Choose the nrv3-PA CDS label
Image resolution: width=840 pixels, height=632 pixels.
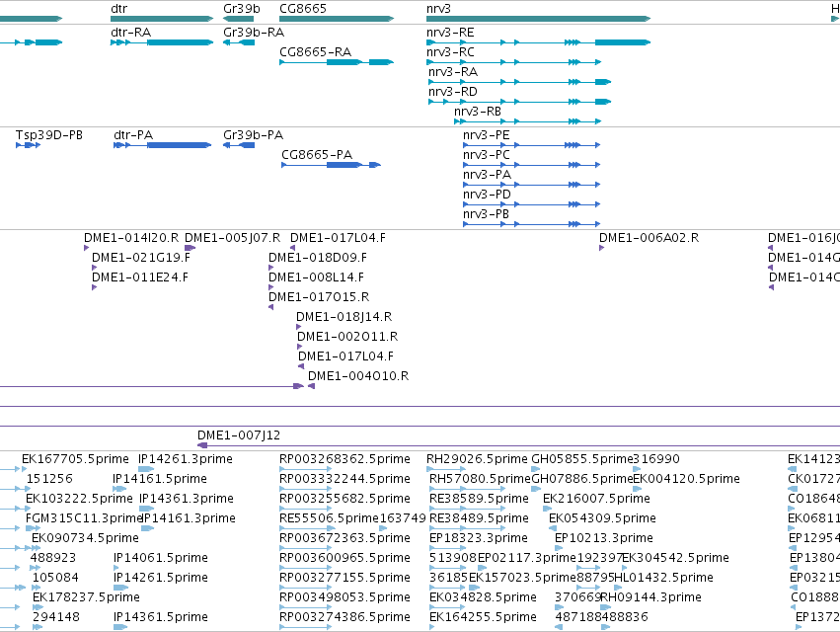(487, 175)
